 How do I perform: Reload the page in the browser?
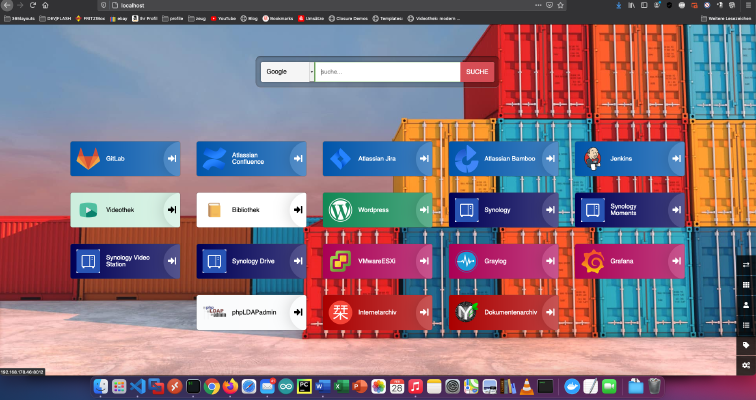coord(33,5)
